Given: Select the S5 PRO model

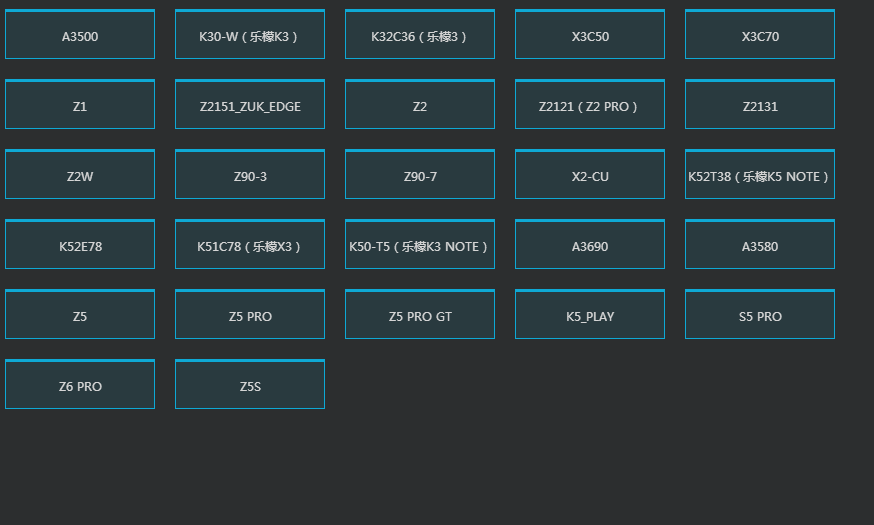Looking at the screenshot, I should point(760,314).
